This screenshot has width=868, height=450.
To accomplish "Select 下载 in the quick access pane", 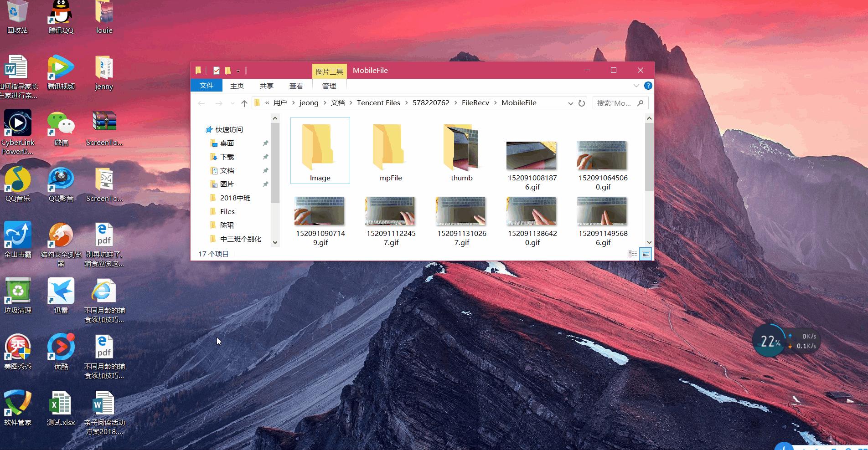I will tap(227, 157).
